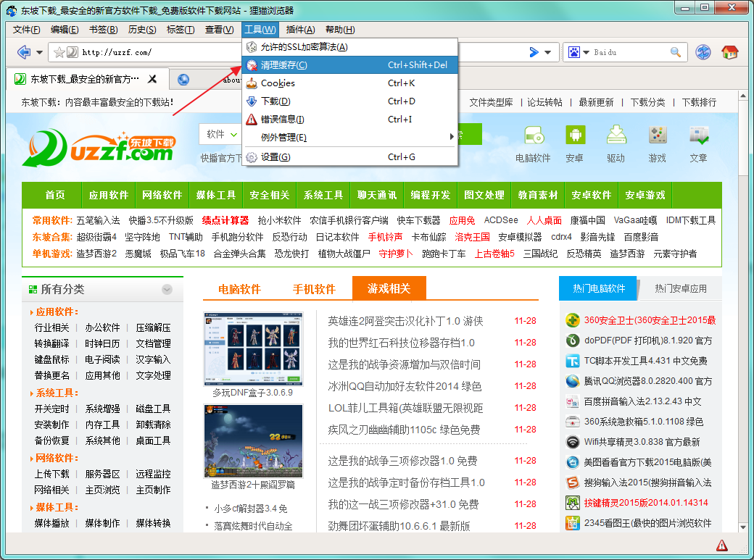Expand the 例外管理 submenu
This screenshot has width=754, height=560.
click(350, 138)
